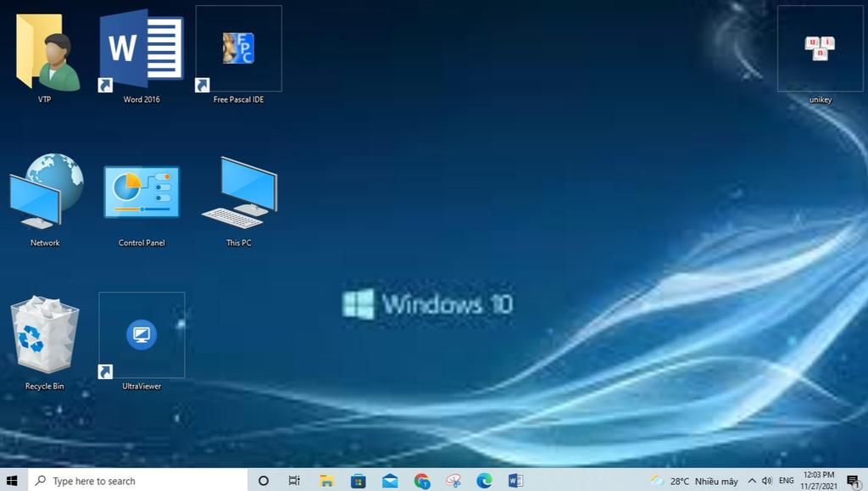
Task: Launch Google Chrome from the taskbar
Action: pos(422,481)
